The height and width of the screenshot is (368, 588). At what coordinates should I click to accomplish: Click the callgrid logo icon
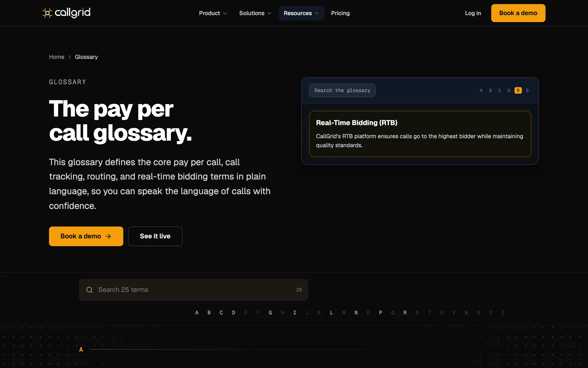(47, 13)
